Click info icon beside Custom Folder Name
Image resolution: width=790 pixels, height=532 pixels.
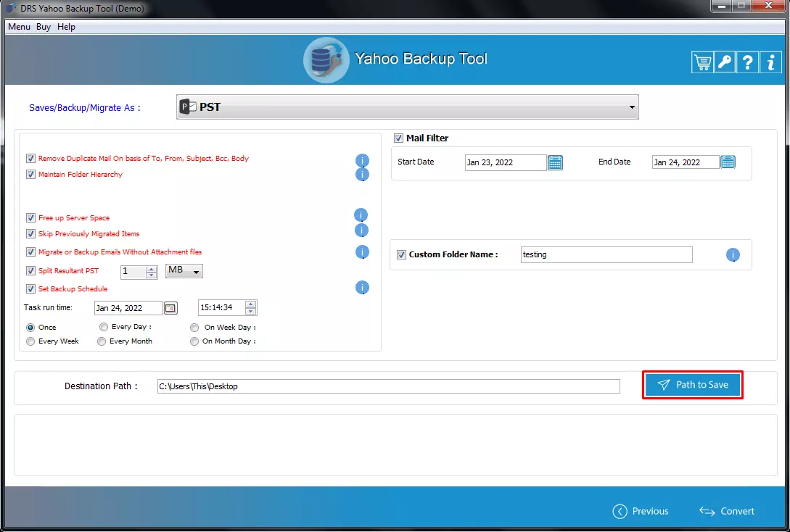pyautogui.click(x=733, y=255)
